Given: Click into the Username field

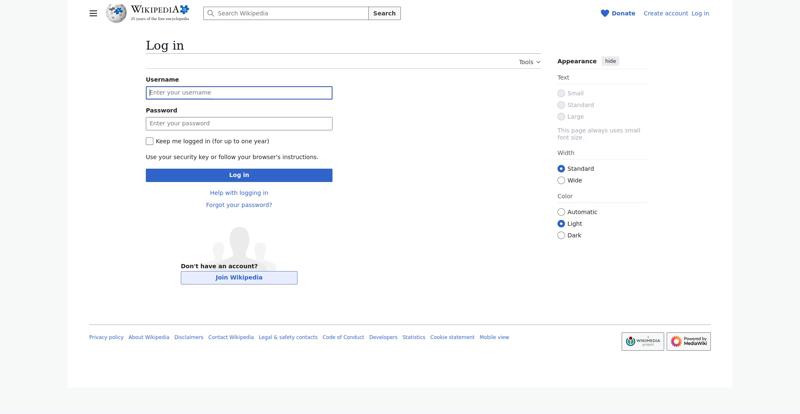Looking at the screenshot, I should pyautogui.click(x=239, y=93).
